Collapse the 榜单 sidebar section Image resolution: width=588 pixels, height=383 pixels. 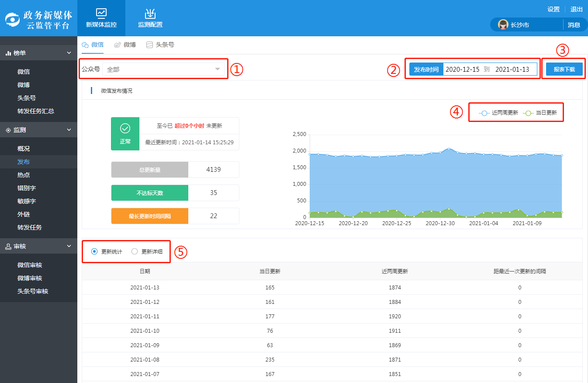[x=69, y=53]
